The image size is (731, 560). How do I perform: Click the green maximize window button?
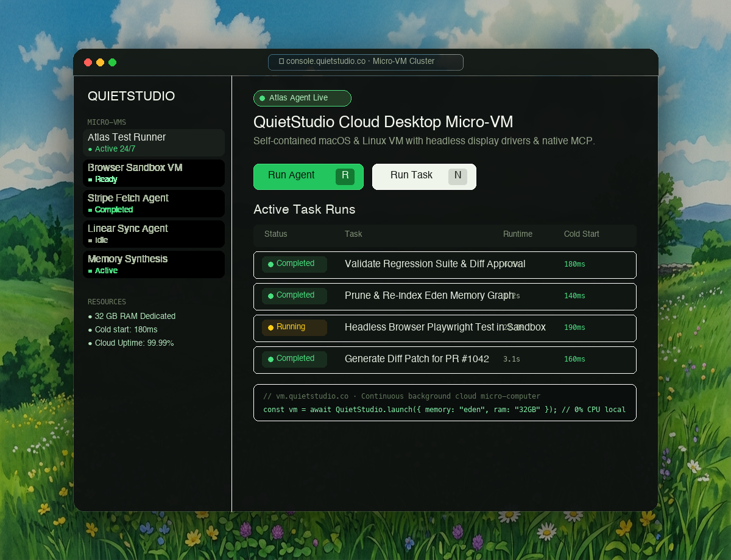[x=112, y=62]
